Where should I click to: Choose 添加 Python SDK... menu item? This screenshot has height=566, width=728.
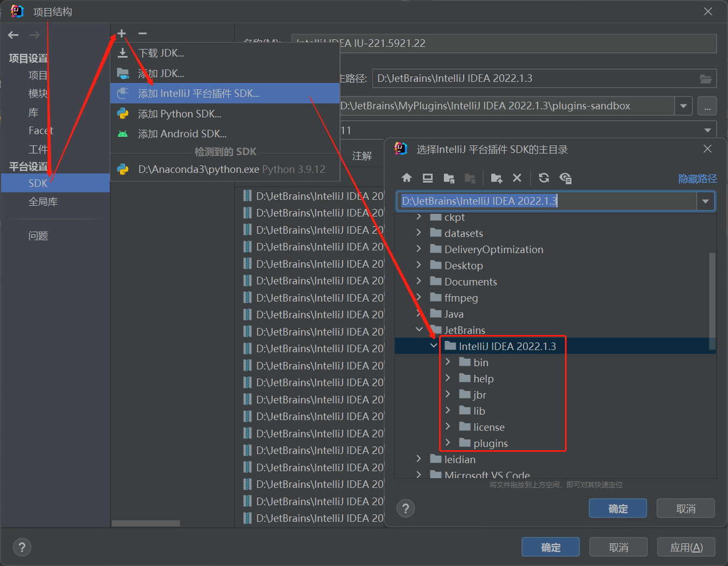tap(225, 114)
